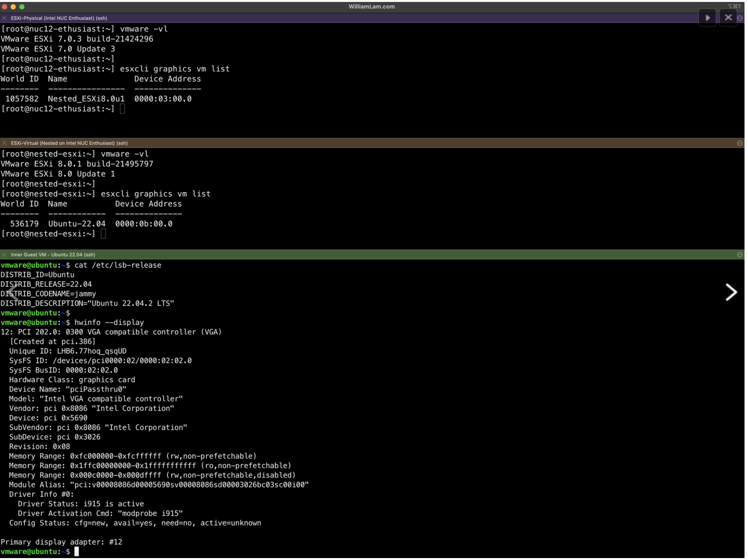Click the Driver Activation Cmd modprobe i915 line
This screenshot has height=560, width=748.
[100, 515]
